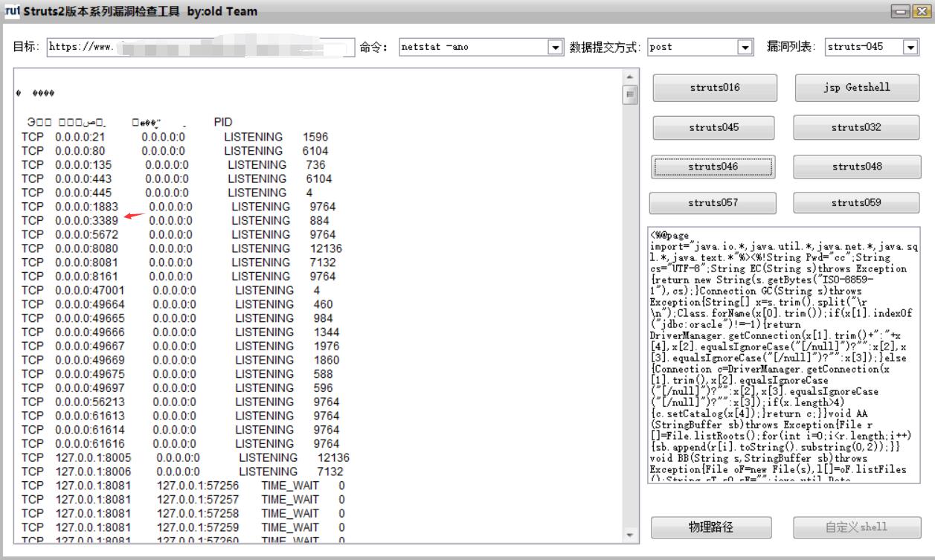Click the struts016 button
935x560 pixels.
pos(715,88)
